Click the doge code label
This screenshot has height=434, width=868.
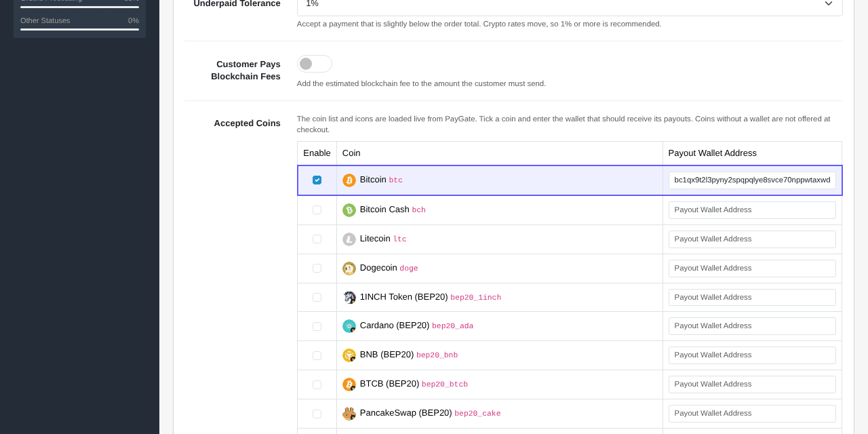[x=409, y=269]
